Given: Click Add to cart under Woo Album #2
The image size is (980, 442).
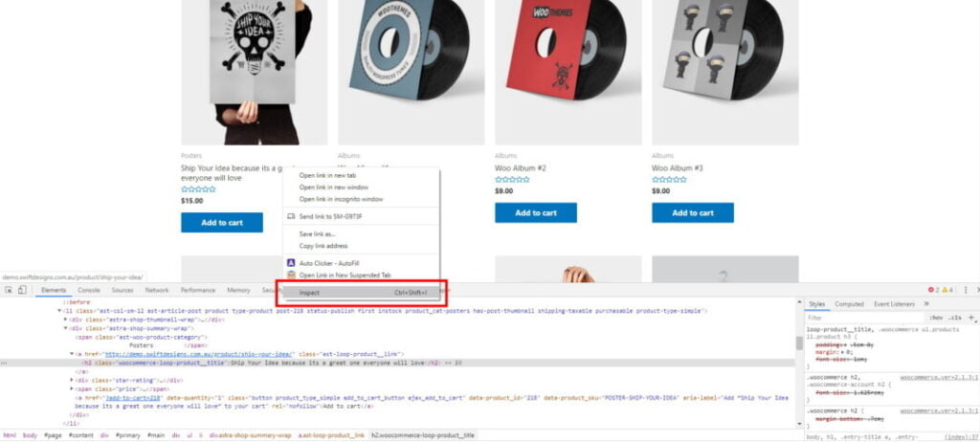Looking at the screenshot, I should point(535,212).
